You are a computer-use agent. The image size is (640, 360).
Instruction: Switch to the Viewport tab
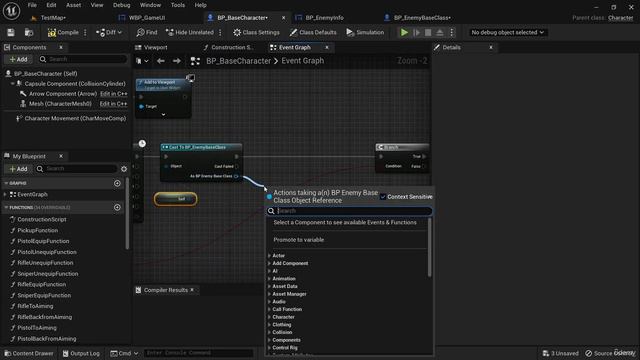click(x=156, y=47)
